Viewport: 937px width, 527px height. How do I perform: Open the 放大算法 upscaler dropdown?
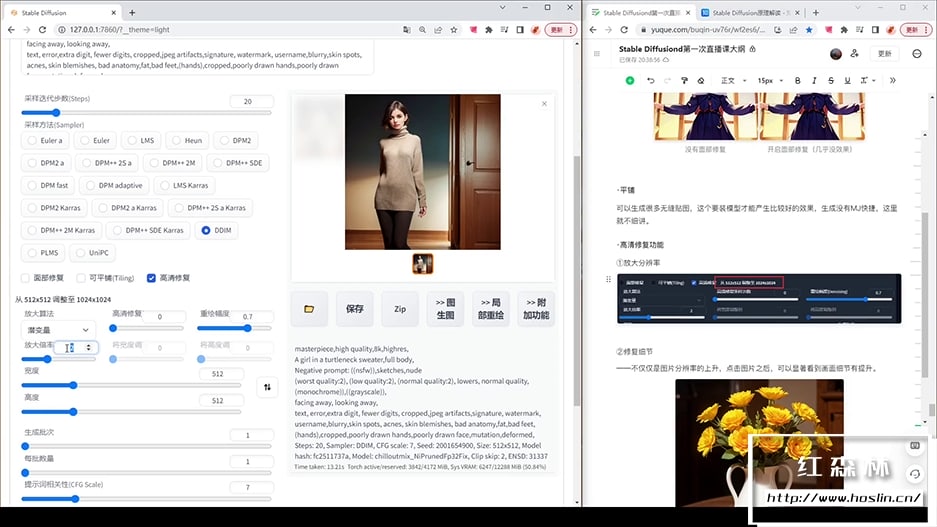(59, 329)
